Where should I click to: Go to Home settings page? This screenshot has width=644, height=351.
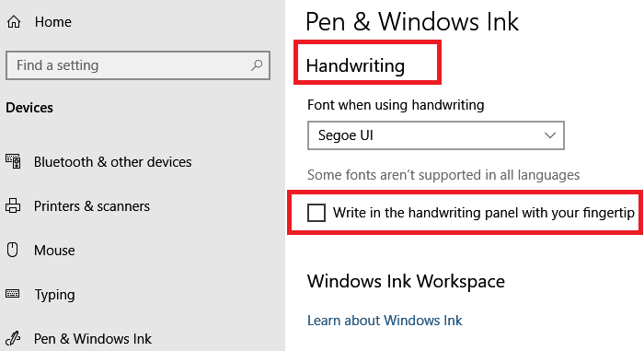point(53,22)
